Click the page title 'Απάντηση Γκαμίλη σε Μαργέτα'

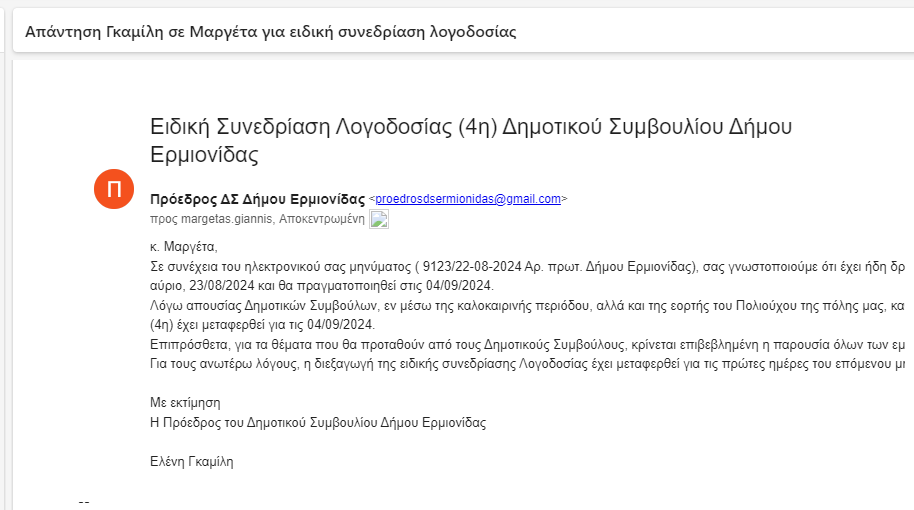pyautogui.click(x=270, y=31)
